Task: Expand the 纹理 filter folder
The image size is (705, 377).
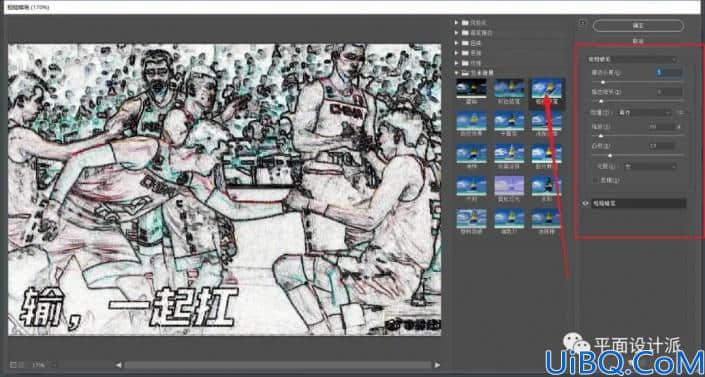Action: click(456, 63)
